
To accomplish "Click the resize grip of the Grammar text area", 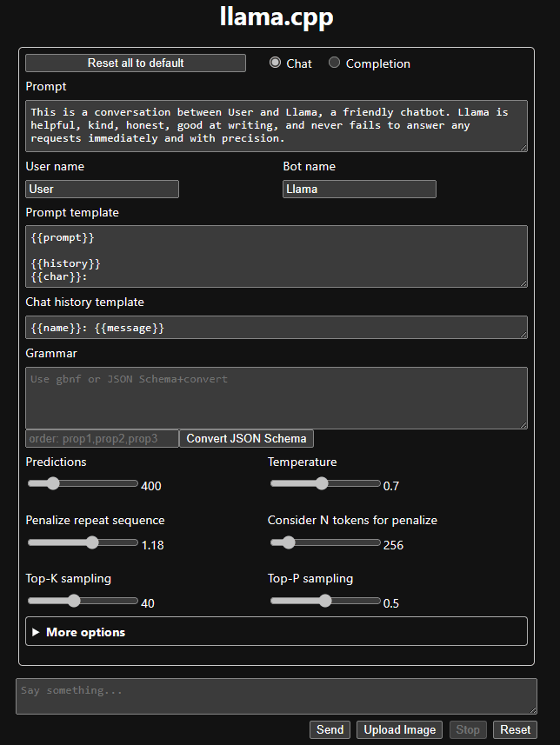I will point(523,425).
